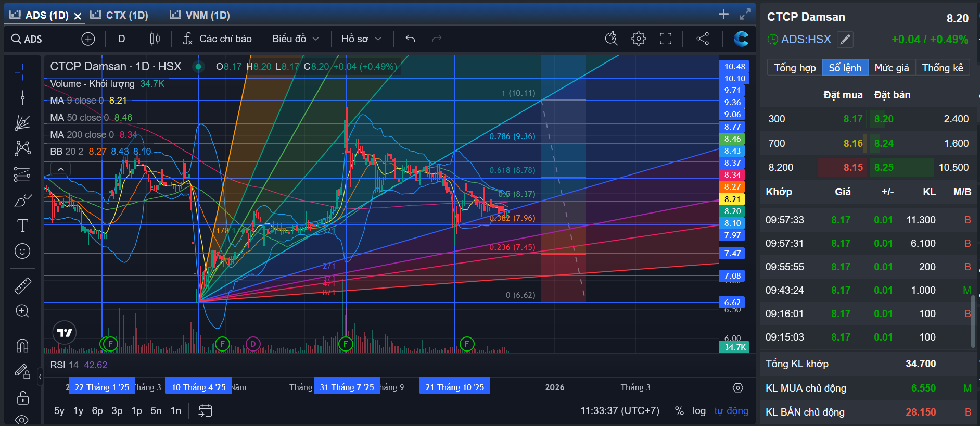Set the time range to 5y
The image size is (980, 426).
(59, 411)
